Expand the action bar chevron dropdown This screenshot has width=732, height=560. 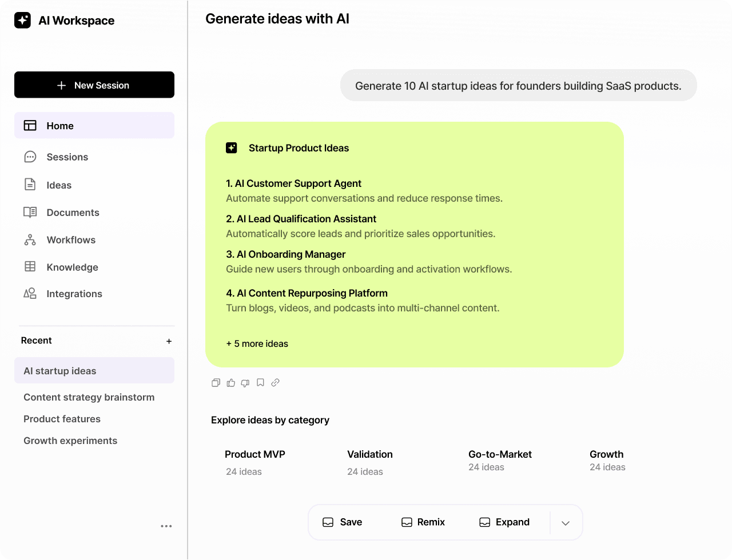point(566,523)
